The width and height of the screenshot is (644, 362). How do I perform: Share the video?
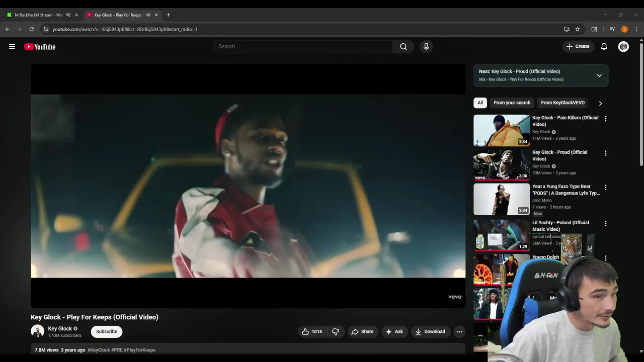coord(362,331)
